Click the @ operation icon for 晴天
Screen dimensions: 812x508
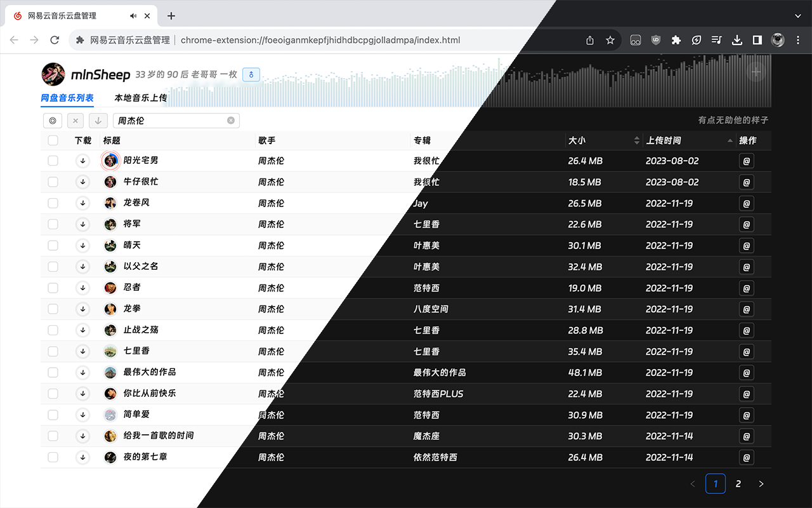[x=746, y=245]
